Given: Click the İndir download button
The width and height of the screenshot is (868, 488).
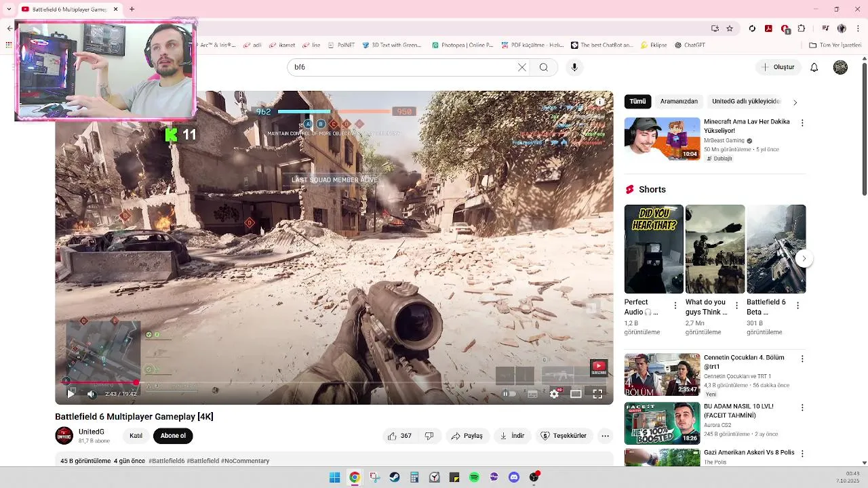Looking at the screenshot, I should (512, 436).
